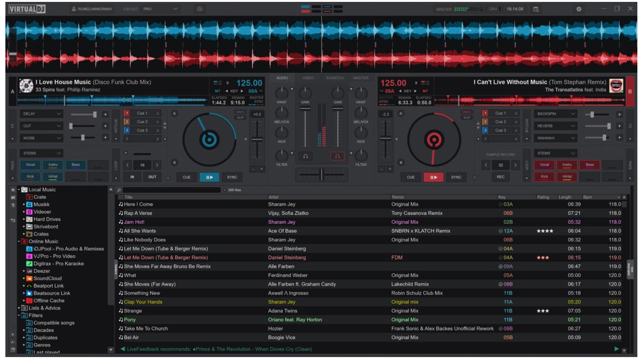This screenshot has height=364, width=644.
Task: Click deck A pitch fader
Action: (x=257, y=139)
